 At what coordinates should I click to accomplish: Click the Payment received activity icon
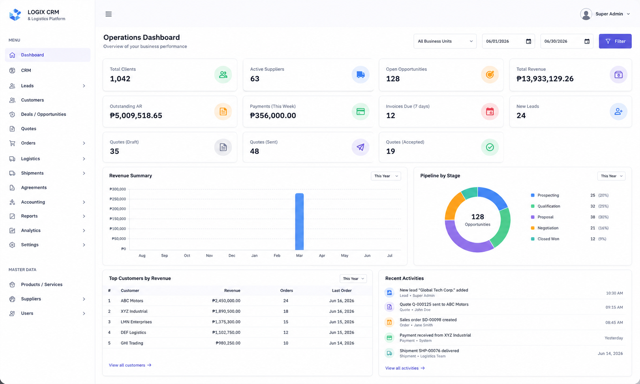pyautogui.click(x=389, y=337)
